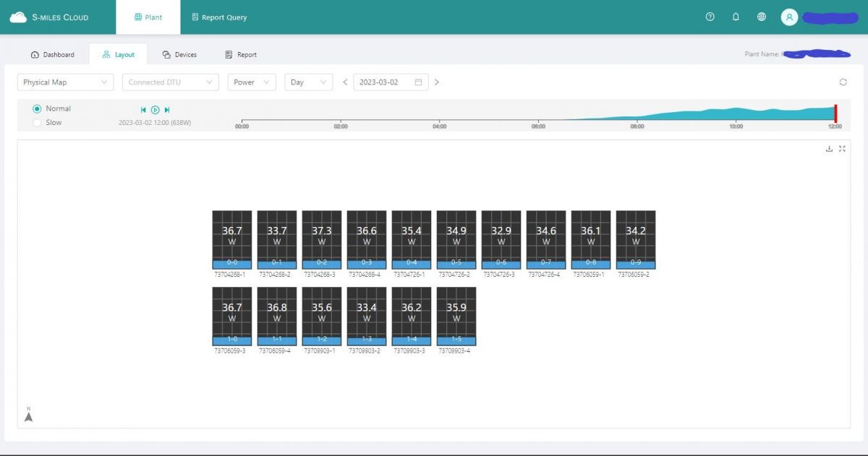Select solar panel 0-0 showing 36.7 W
The image size is (868, 456).
click(x=232, y=240)
